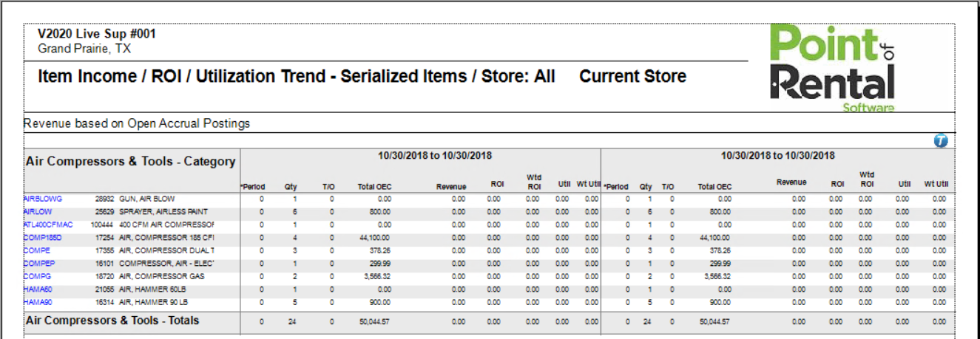Click the Revenue based on Open Accrual Postings text
Viewport: 980px width, 339px height.
(137, 123)
